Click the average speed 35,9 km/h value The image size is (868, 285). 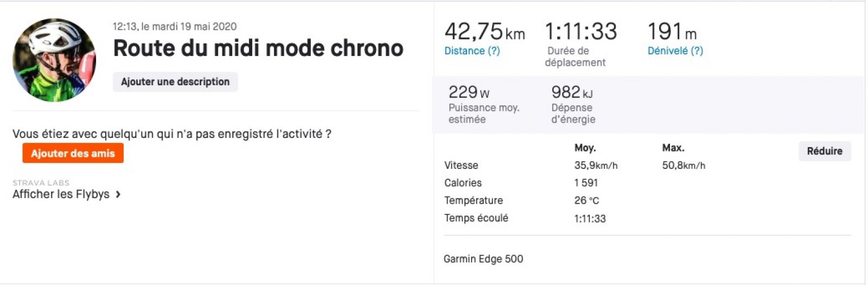[596, 166]
